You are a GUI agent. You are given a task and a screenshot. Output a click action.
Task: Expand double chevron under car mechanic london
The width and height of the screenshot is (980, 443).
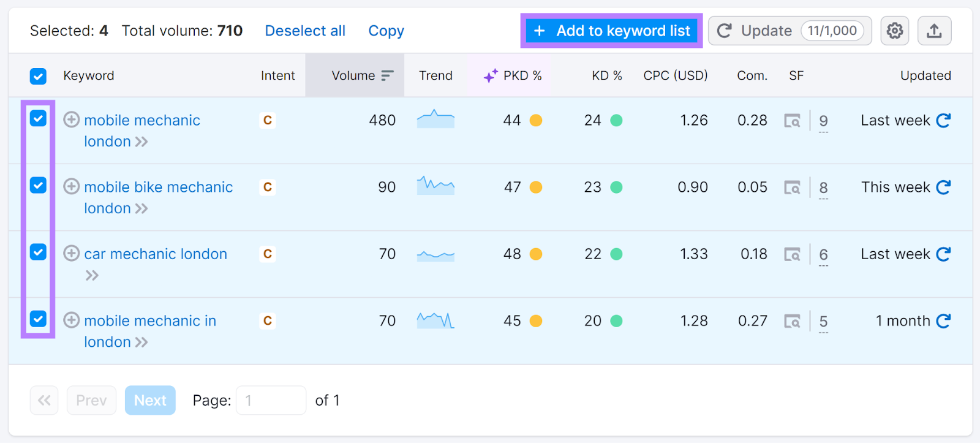[92, 276]
